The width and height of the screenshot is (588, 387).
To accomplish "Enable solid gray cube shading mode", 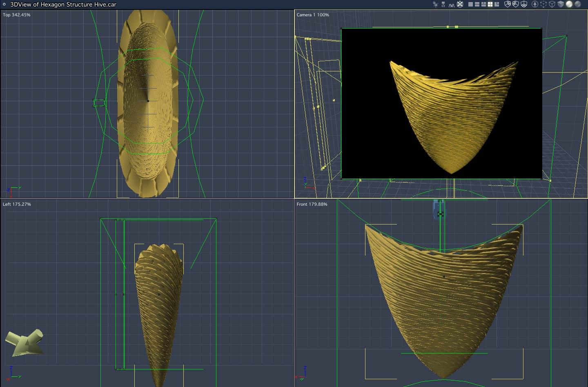I will click(561, 4).
